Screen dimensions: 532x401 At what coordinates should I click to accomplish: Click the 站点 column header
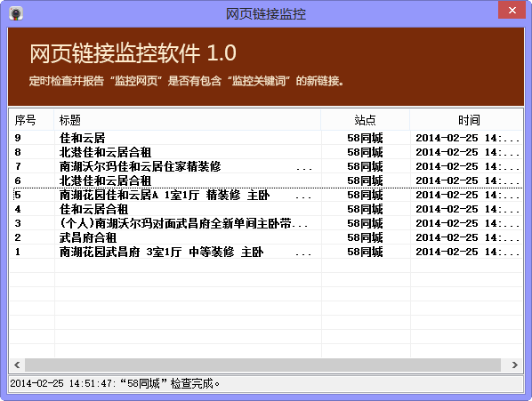[366, 120]
